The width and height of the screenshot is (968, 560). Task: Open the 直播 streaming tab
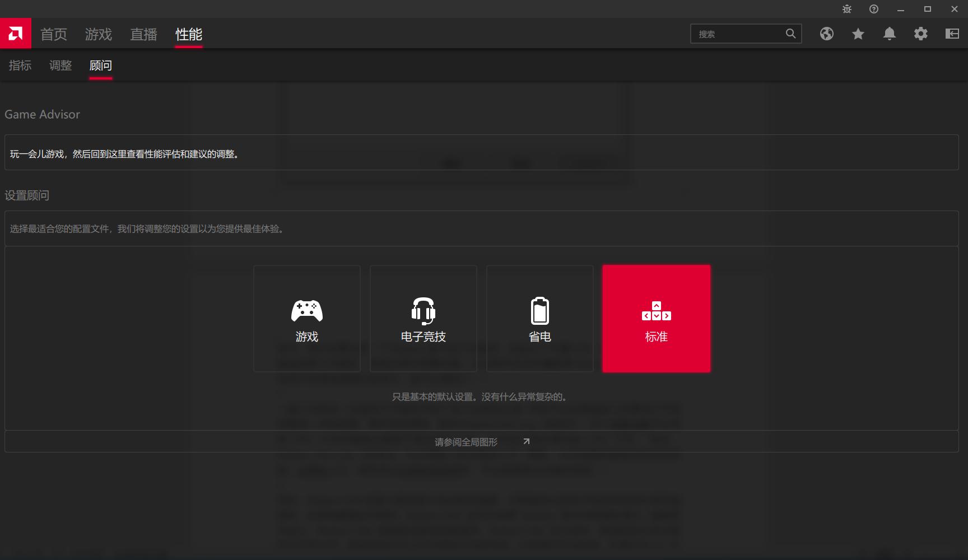point(143,34)
